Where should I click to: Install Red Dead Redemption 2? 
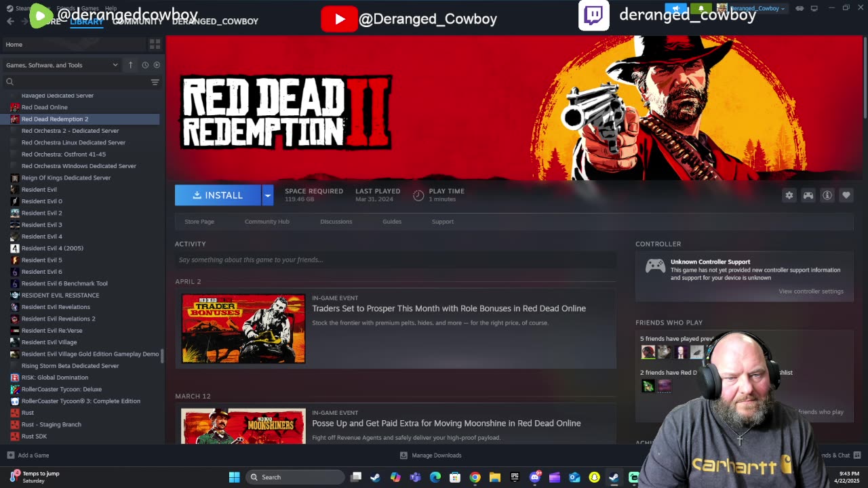[218, 195]
